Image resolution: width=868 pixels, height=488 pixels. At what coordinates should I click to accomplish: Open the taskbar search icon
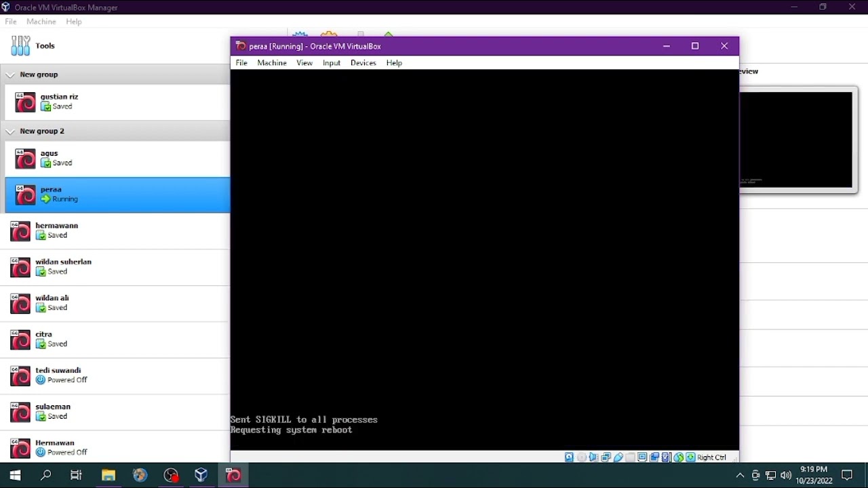tap(46, 475)
